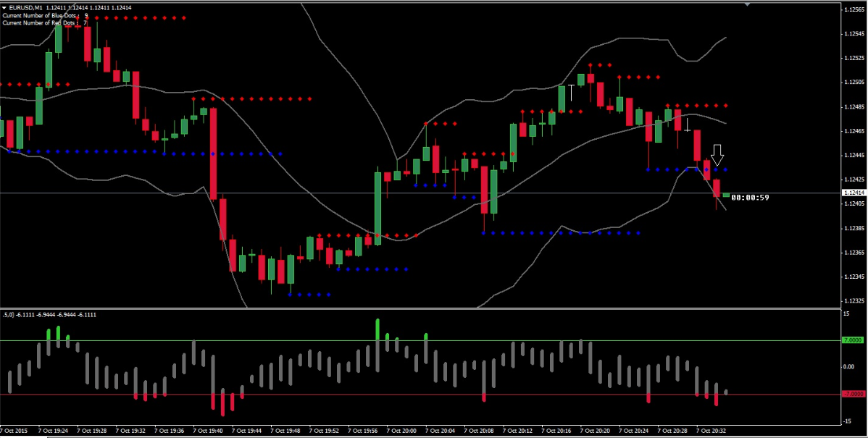Click the indicator values text '-6.1111 -6.9444'
Image resolution: width=868 pixels, height=438 pixels.
[x=36, y=314]
